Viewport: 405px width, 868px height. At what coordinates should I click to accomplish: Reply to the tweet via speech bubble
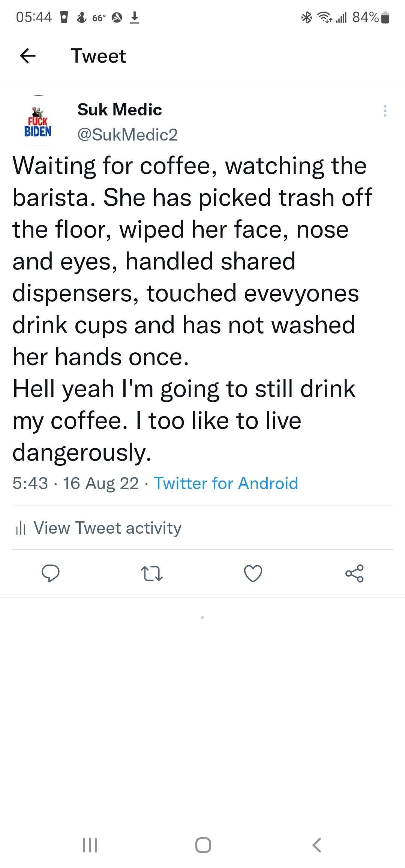tap(51, 573)
